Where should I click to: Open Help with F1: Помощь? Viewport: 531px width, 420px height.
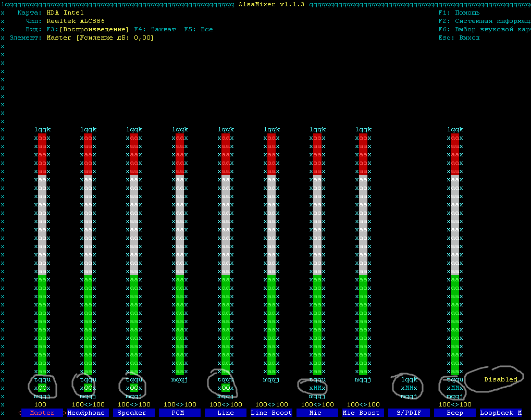point(459,13)
